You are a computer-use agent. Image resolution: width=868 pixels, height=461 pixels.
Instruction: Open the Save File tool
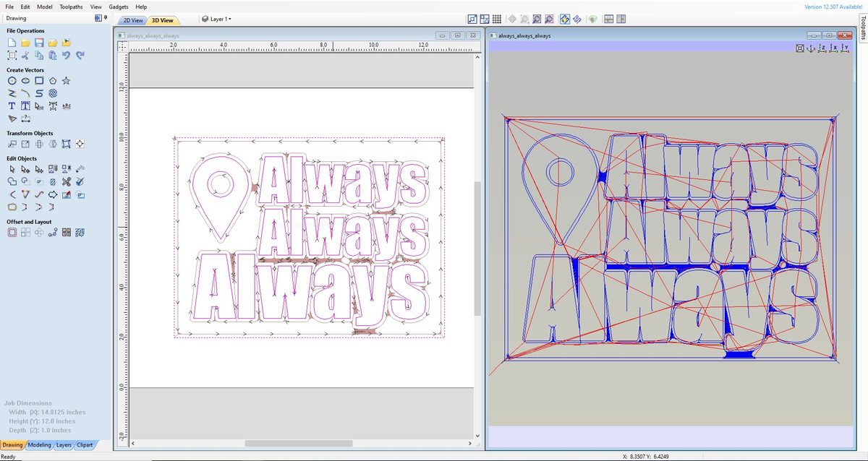pyautogui.click(x=38, y=43)
